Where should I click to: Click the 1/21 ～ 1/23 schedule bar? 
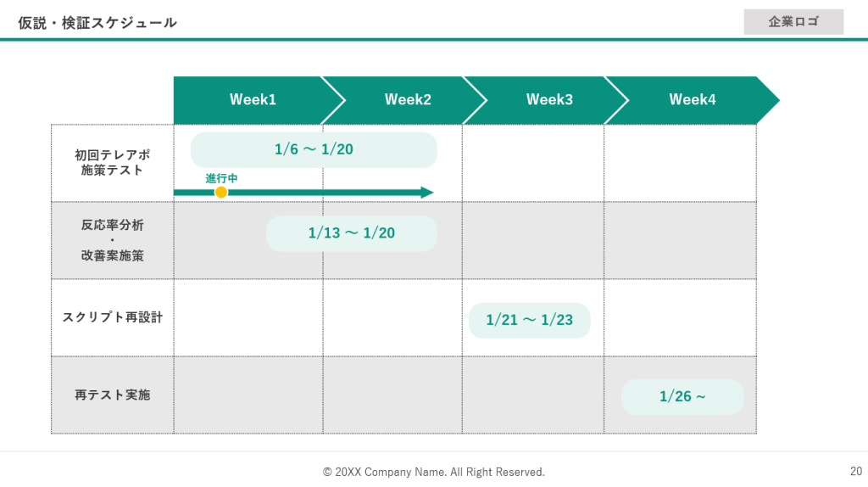[529, 321]
